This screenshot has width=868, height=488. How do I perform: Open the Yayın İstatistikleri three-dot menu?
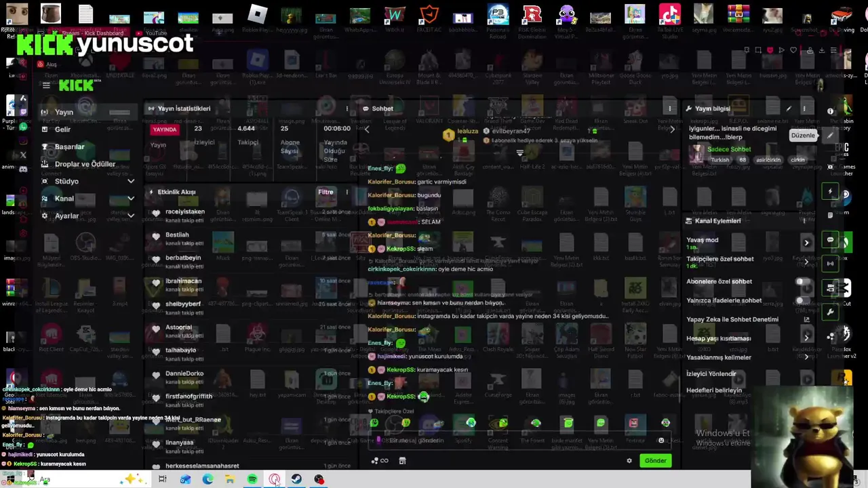tap(347, 108)
